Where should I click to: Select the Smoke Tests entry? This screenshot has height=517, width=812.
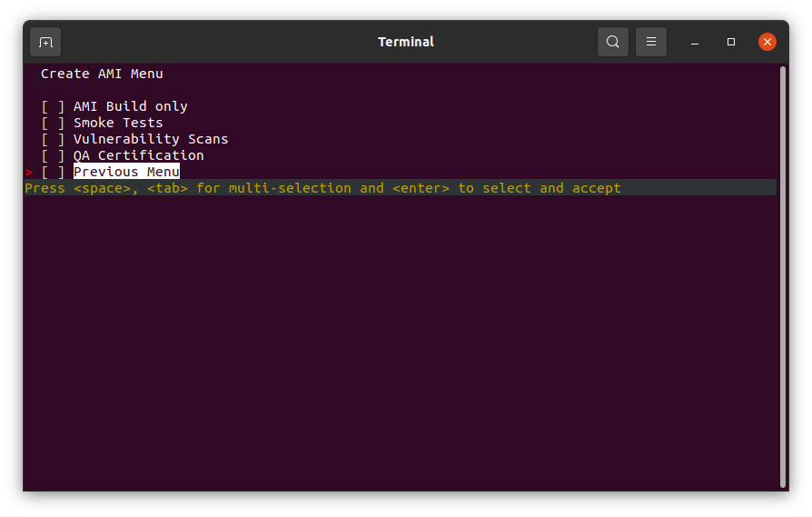click(x=118, y=123)
